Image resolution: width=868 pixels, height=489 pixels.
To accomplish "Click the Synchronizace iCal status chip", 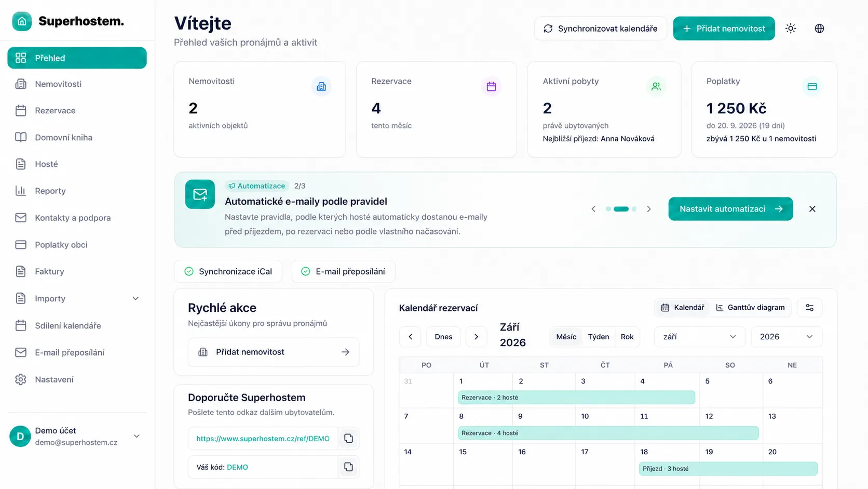I will [x=228, y=271].
